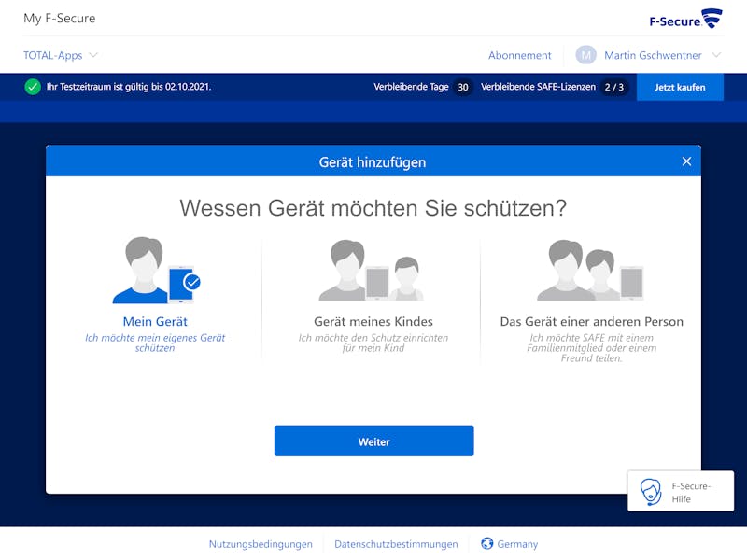Click 'Ich möchte den Schutz einrichten' description
747x560 pixels.
pyautogui.click(x=373, y=343)
